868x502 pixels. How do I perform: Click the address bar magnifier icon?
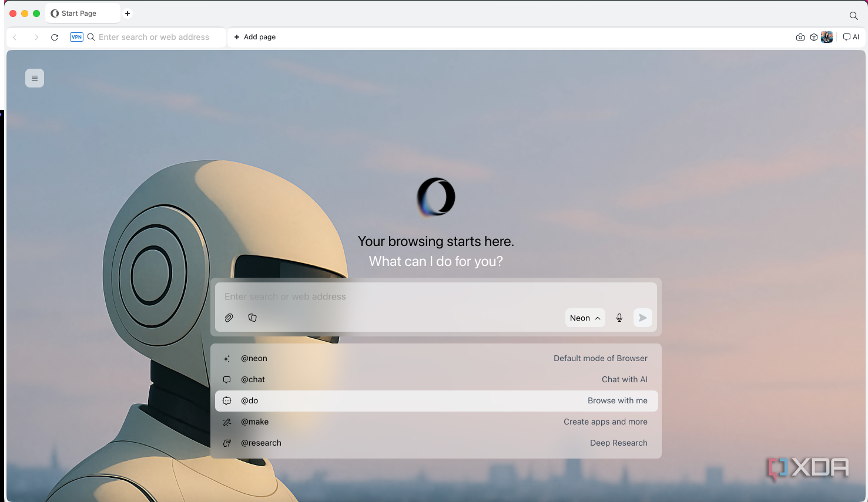click(91, 37)
